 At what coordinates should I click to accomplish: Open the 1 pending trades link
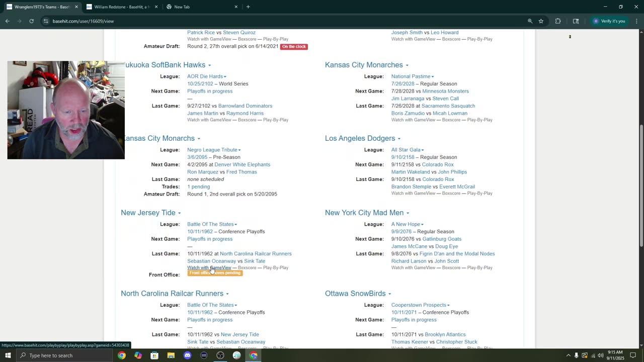coord(198,187)
